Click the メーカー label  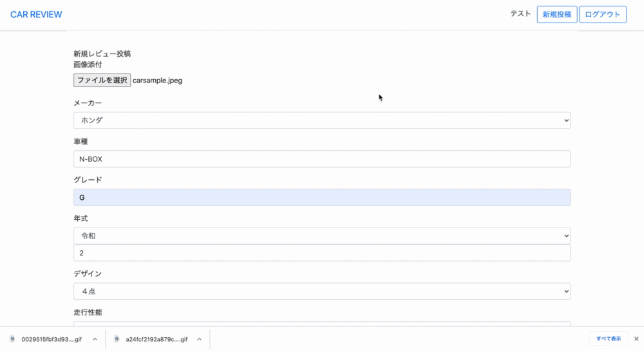(x=88, y=103)
